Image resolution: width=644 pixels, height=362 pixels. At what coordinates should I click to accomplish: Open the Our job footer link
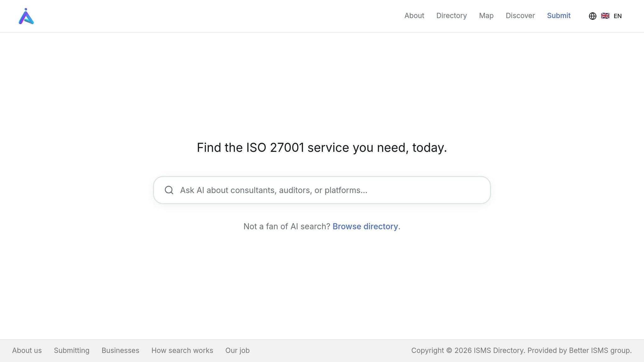click(237, 350)
